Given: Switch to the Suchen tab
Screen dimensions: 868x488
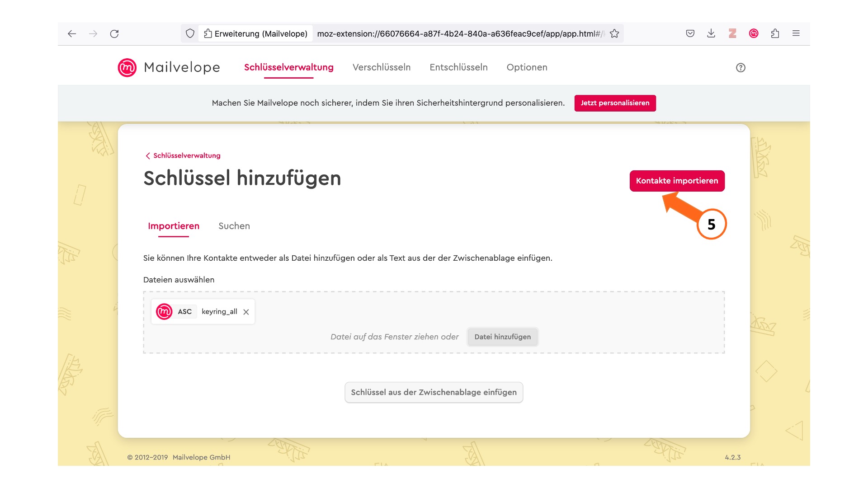Looking at the screenshot, I should (234, 226).
